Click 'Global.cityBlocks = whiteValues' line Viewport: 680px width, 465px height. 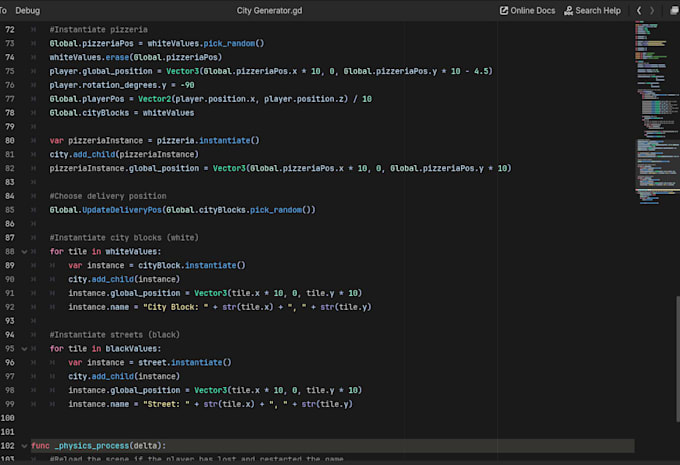pyautogui.click(x=122, y=113)
